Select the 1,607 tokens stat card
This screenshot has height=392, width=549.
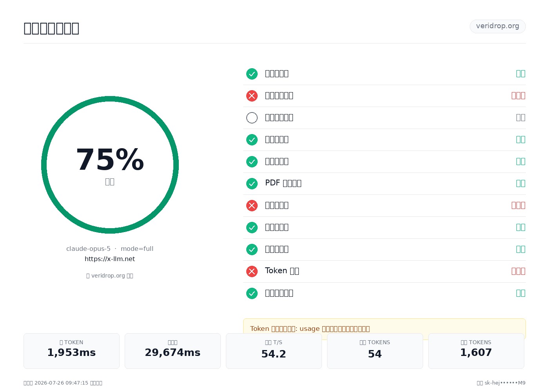coord(476,351)
